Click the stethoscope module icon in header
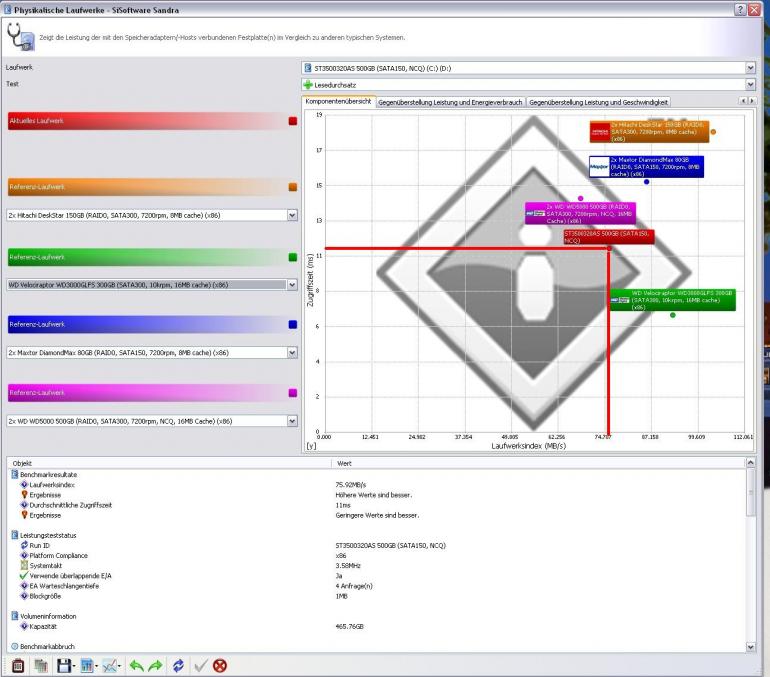 coord(21,37)
